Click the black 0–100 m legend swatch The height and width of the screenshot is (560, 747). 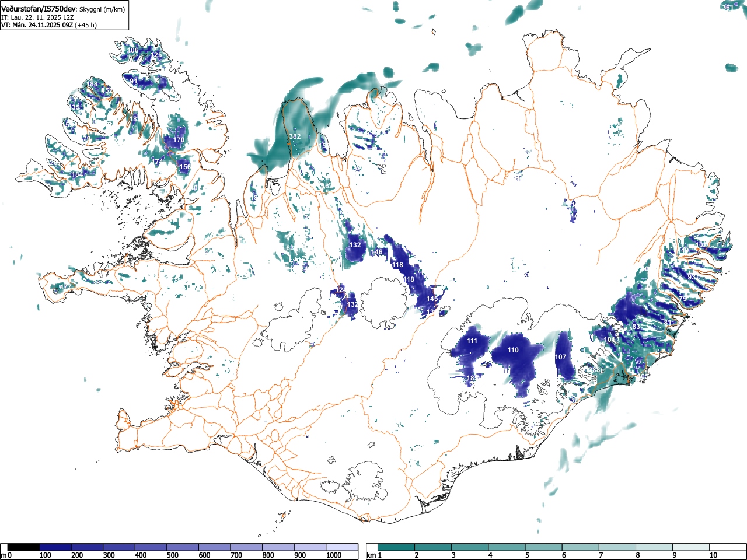24,547
